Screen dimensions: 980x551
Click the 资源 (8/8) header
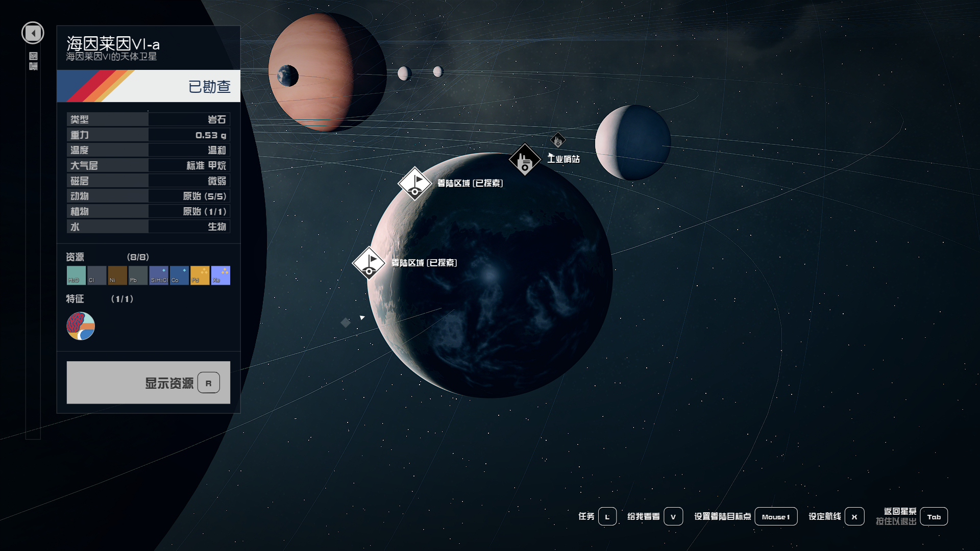[x=108, y=257]
